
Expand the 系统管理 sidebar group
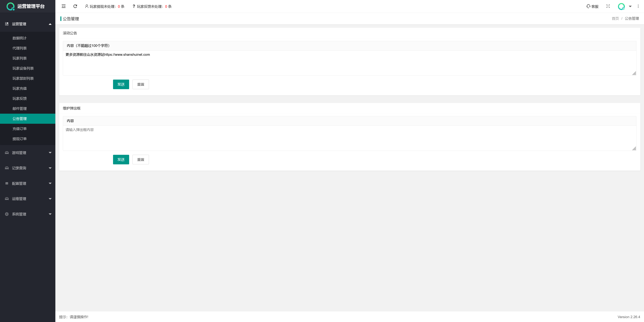(28, 214)
